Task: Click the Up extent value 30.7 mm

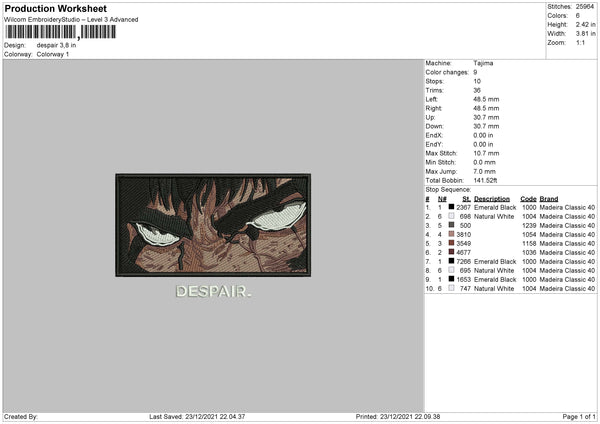Action: pyautogui.click(x=486, y=117)
